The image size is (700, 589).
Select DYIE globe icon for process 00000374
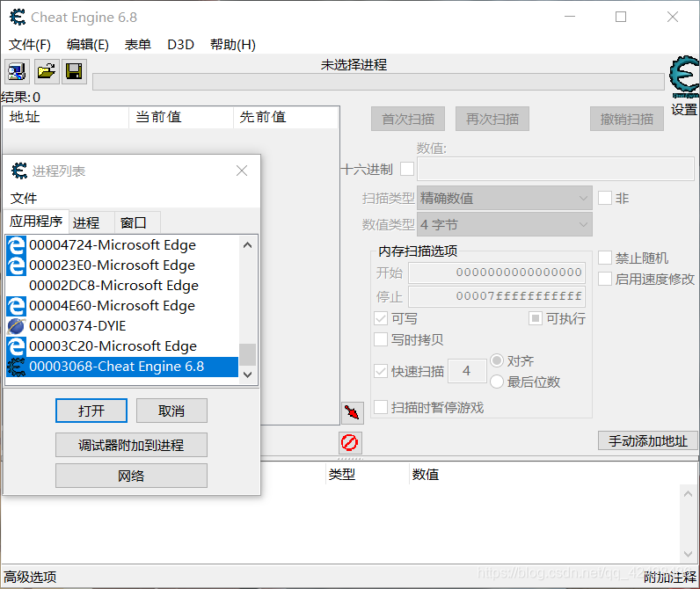coord(17,326)
